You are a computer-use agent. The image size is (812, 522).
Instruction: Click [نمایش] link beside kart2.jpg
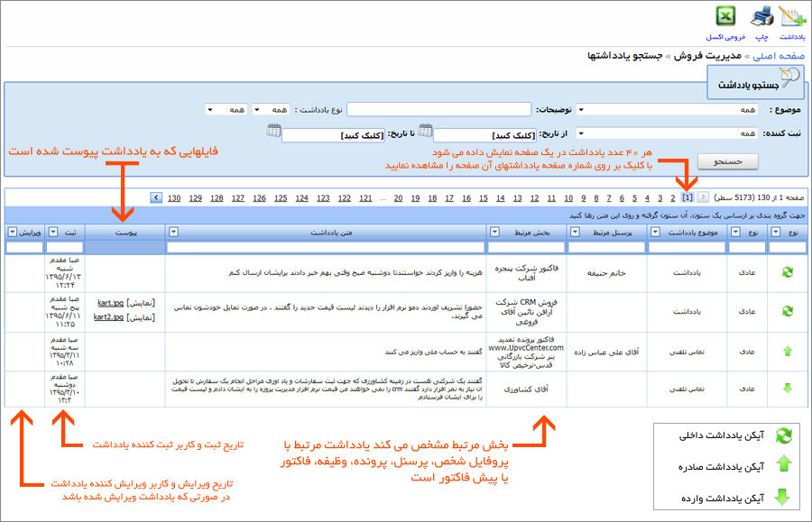click(141, 317)
